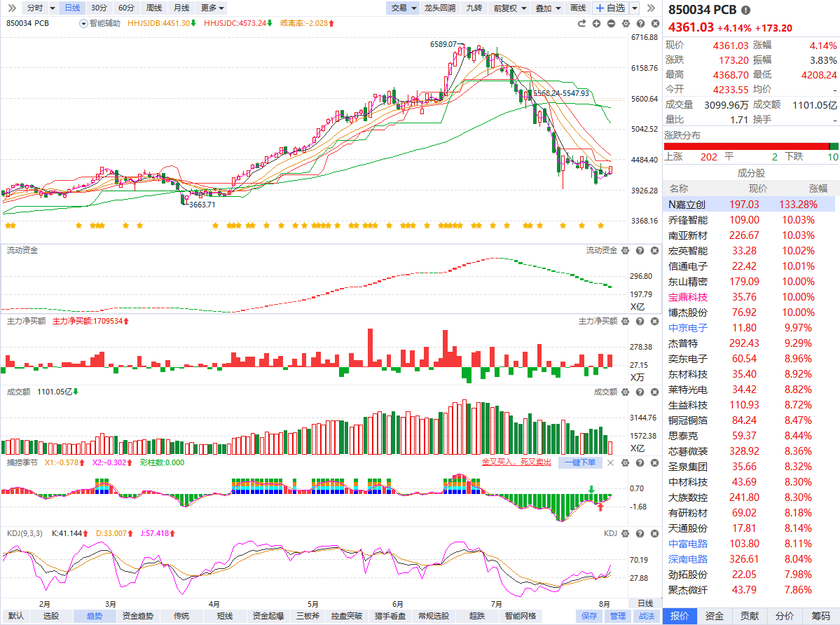This screenshot has width=840, height=625.
Task: Open settings gear of 流动资金 panel
Action: [x=625, y=251]
